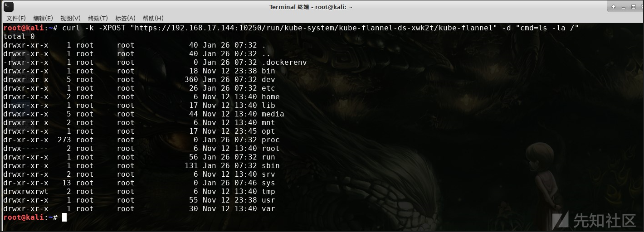Click the terminal window menu icon in title bar

tap(8, 7)
